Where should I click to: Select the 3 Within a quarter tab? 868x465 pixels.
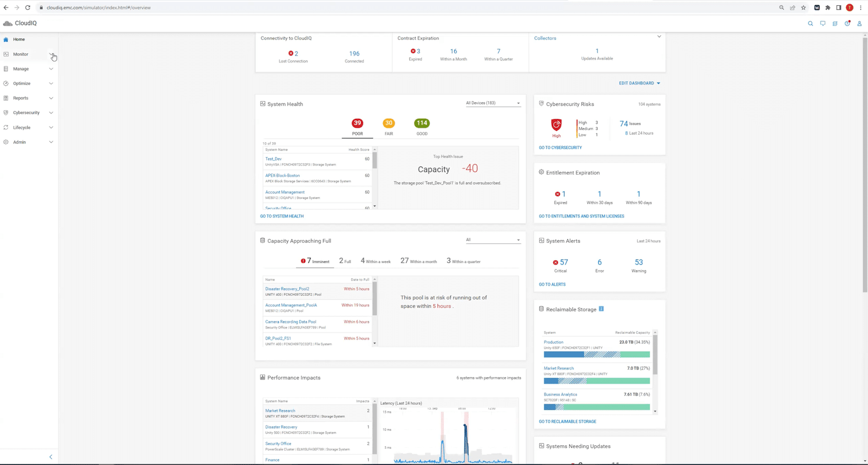pos(464,261)
